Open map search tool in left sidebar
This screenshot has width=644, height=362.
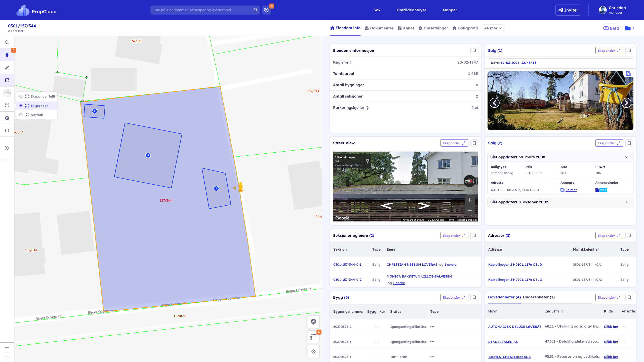click(7, 42)
